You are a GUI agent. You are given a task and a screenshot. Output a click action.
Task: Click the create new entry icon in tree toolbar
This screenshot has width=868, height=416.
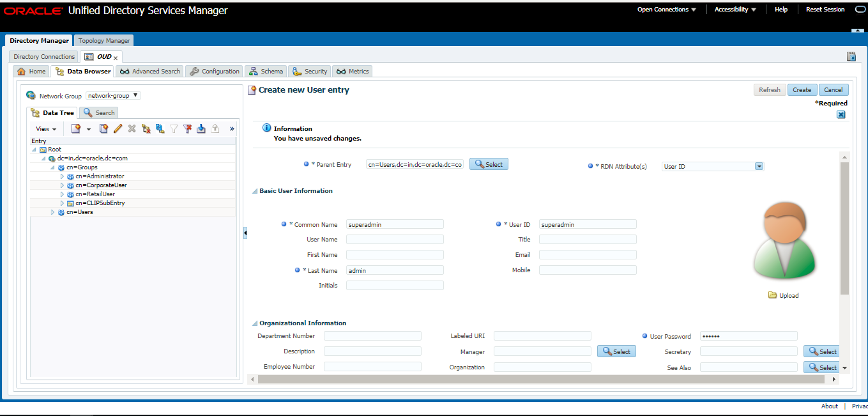tap(75, 128)
